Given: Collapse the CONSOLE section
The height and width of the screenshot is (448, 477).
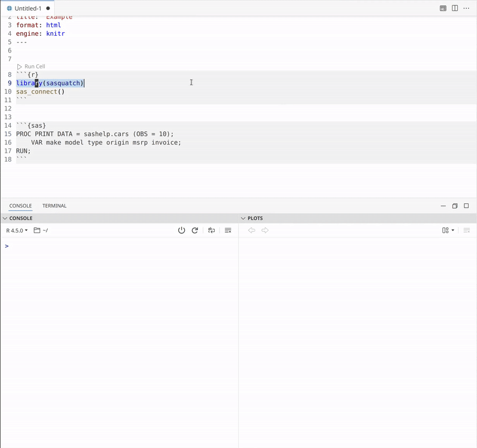Looking at the screenshot, I should pyautogui.click(x=5, y=218).
